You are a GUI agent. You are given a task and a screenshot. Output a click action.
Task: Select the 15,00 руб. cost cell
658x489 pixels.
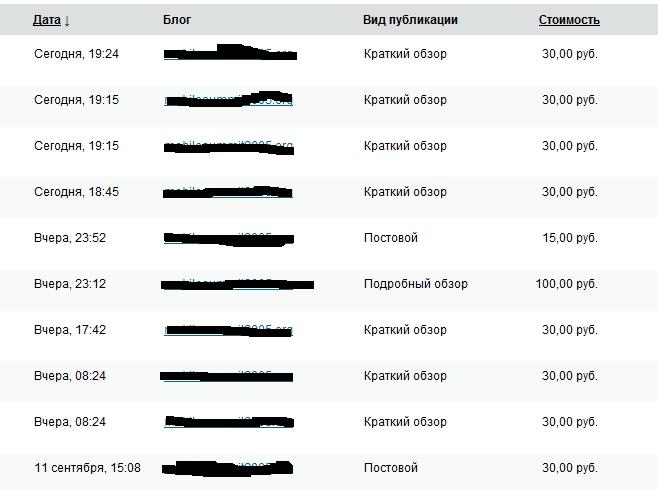(569, 238)
